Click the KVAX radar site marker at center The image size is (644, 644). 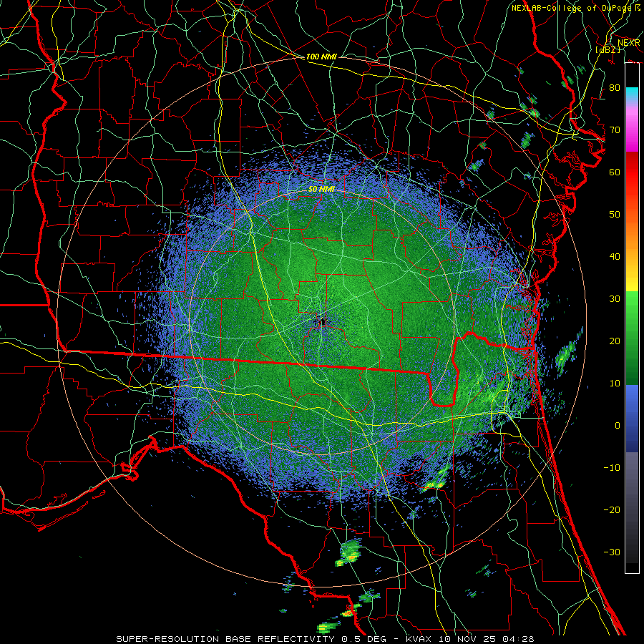point(322,322)
